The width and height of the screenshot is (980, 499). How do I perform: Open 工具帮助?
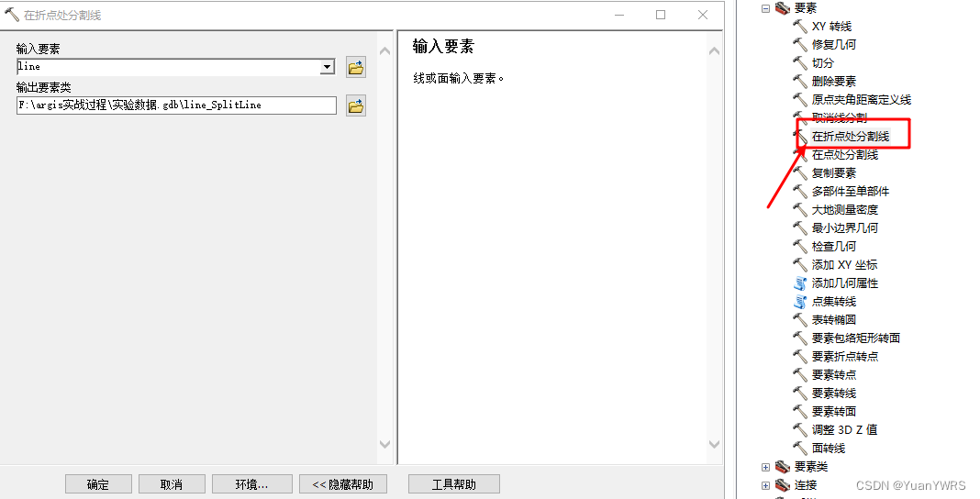[x=453, y=484]
